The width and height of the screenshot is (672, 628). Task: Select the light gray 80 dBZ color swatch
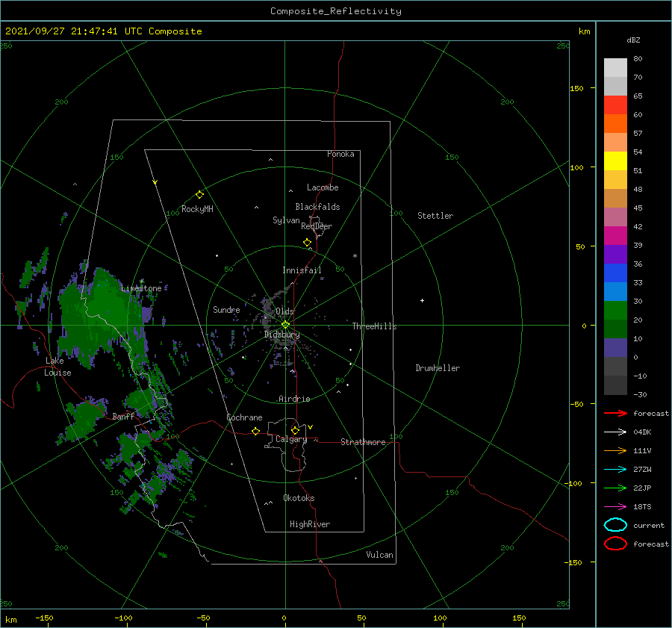point(615,68)
